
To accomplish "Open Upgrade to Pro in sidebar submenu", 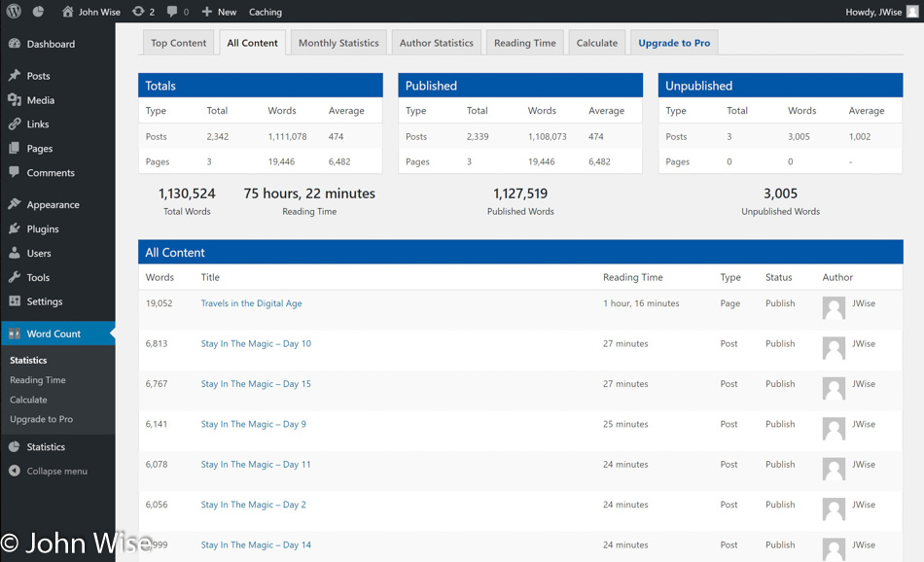I will tap(41, 419).
